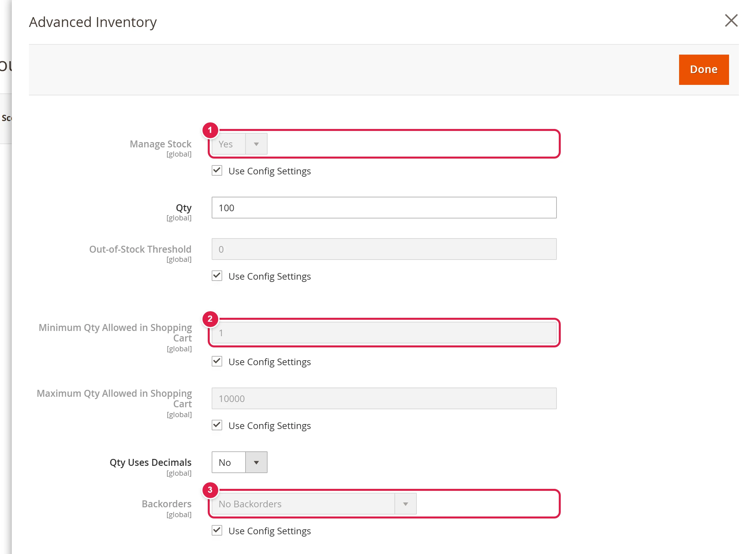Open the Manage Stock dropdown
756x554 pixels.
239,144
